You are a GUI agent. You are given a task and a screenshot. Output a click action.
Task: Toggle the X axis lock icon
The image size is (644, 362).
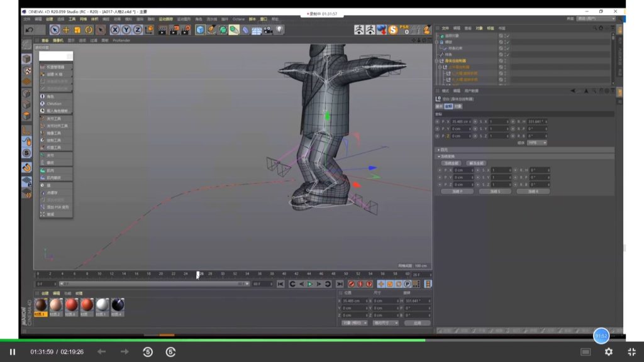[x=116, y=30]
